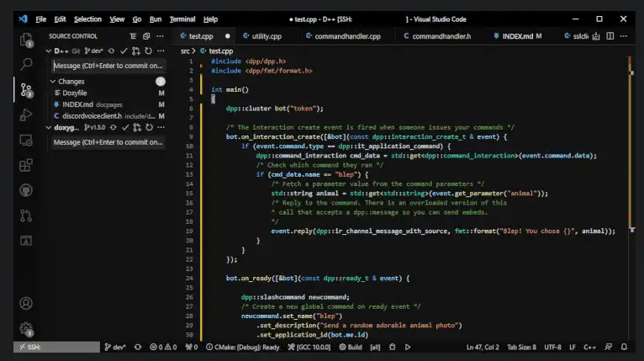Click Ln 47, Col 2 position indicator

(483, 347)
